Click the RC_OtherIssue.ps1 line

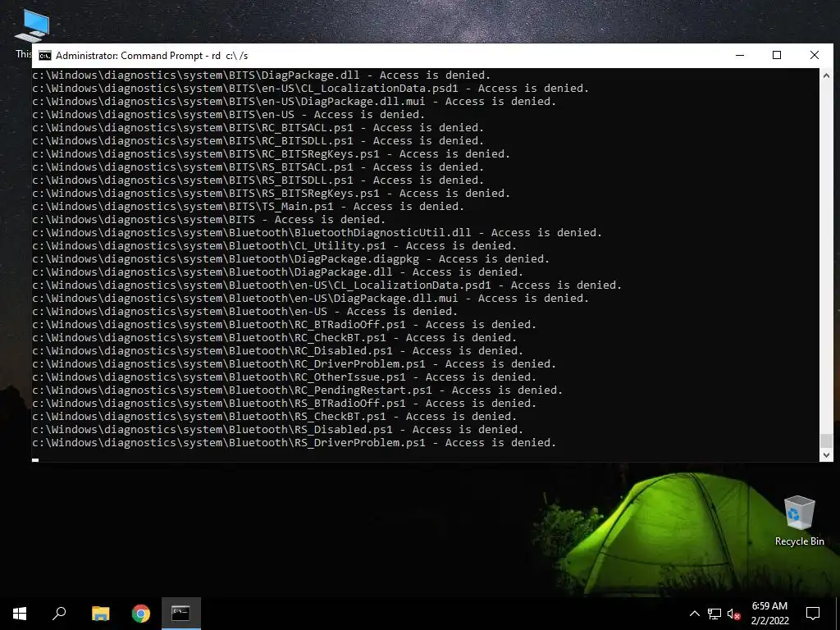pos(285,377)
